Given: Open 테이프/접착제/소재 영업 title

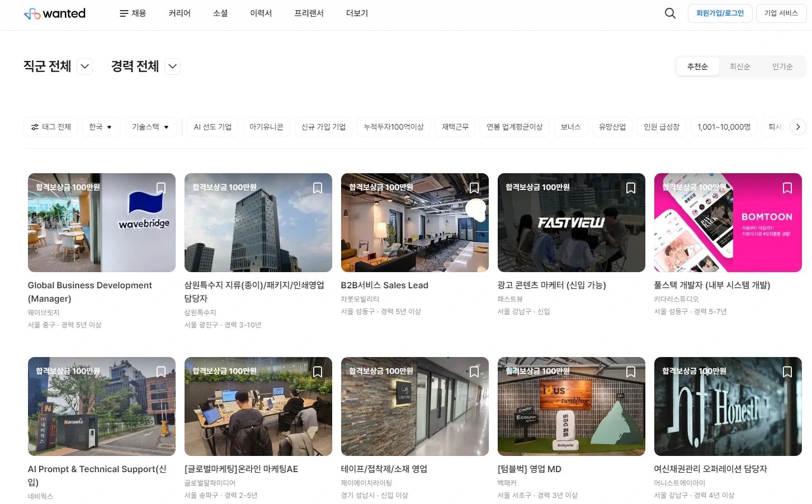Looking at the screenshot, I should [x=384, y=469].
